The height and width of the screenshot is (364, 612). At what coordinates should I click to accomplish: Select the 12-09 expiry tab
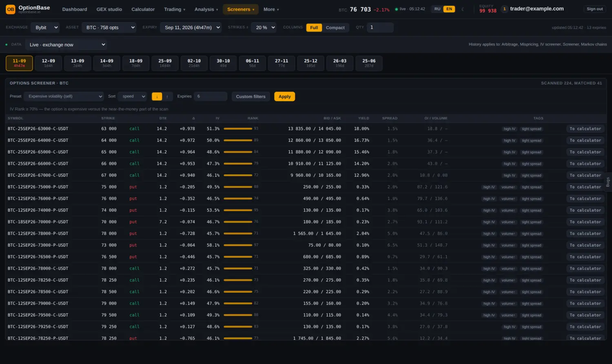49,63
